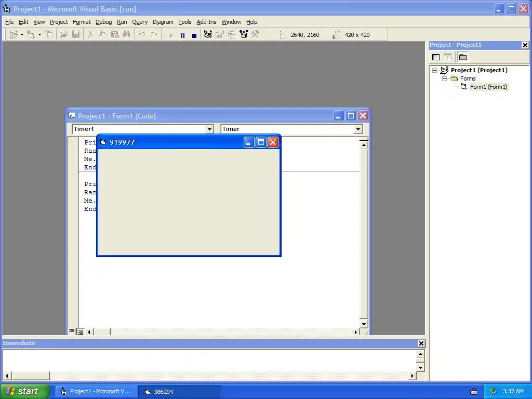Open the Run menu
The width and height of the screenshot is (532, 399).
(x=122, y=22)
